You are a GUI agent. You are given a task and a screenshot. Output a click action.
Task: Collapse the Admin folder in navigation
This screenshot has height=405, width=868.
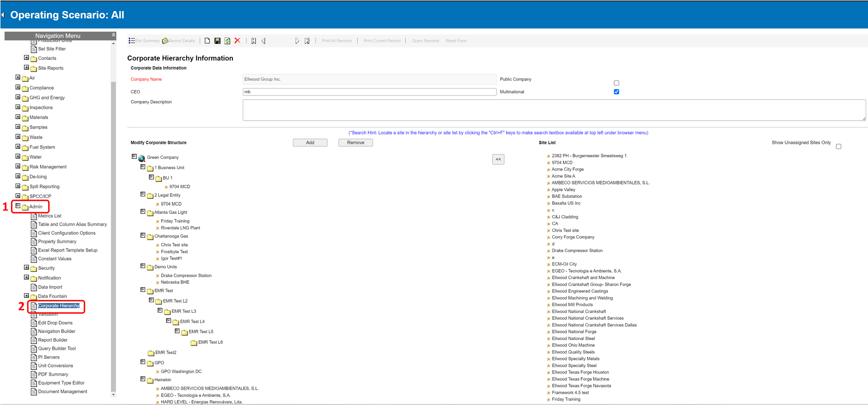18,206
